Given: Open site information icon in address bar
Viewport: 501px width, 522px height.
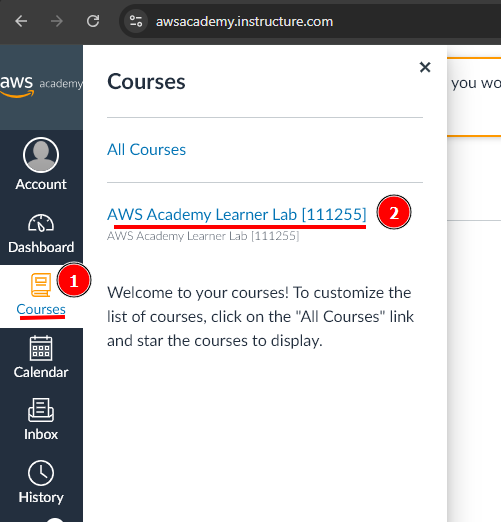Looking at the screenshot, I should point(136,21).
